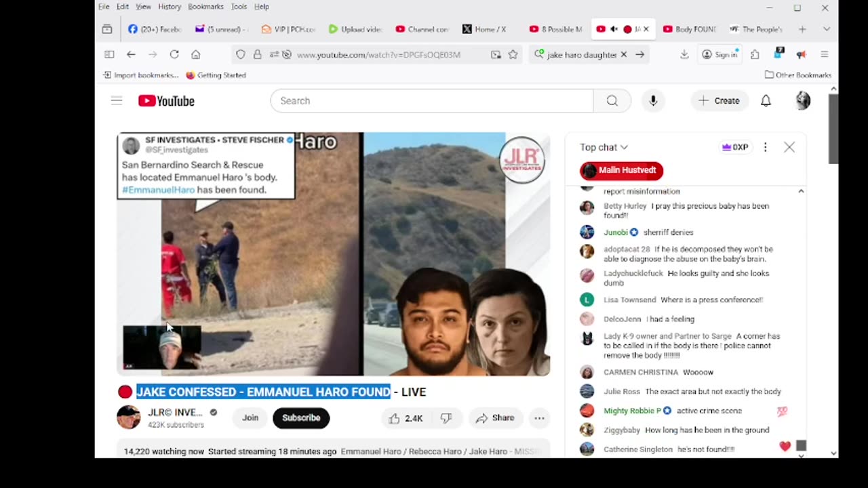
Task: Open the browser home page
Action: (x=196, y=54)
